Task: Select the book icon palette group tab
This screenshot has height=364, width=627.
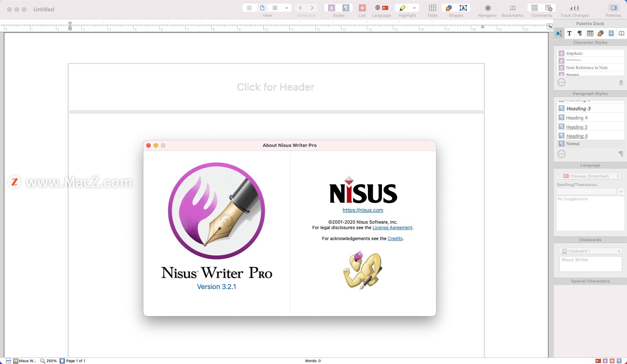Action: pyautogui.click(x=622, y=33)
